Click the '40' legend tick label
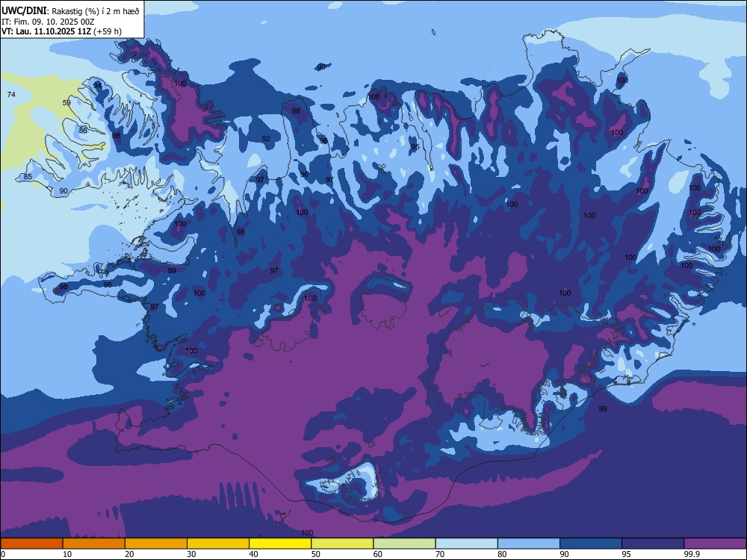This screenshot has width=747, height=560. coord(253,554)
